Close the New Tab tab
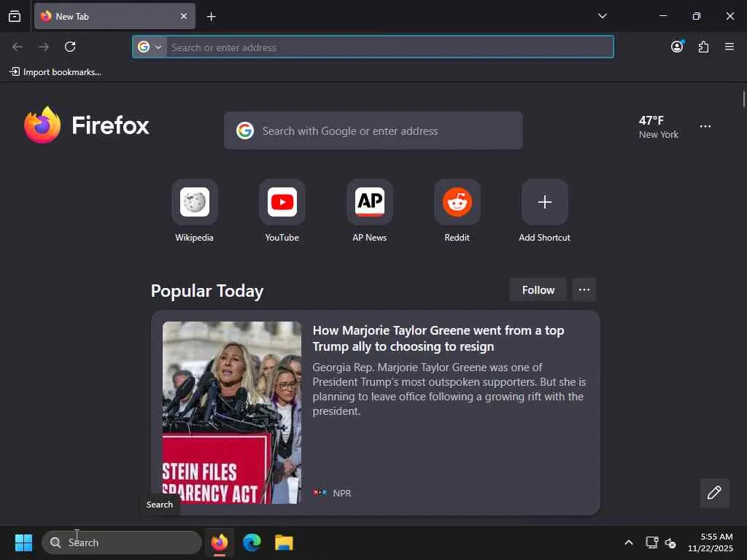 coord(183,16)
